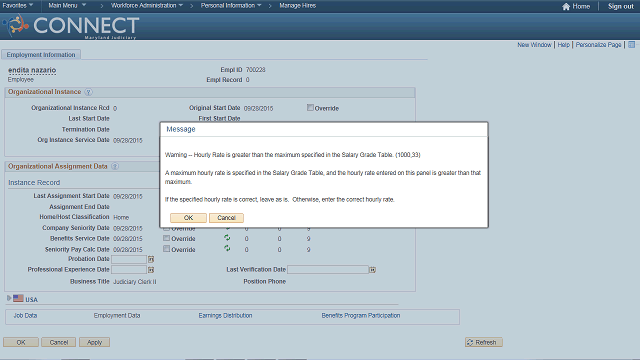Screen dimensions: 640x360
Task: Click OK in the Message dialog
Action: pyautogui.click(x=188, y=218)
